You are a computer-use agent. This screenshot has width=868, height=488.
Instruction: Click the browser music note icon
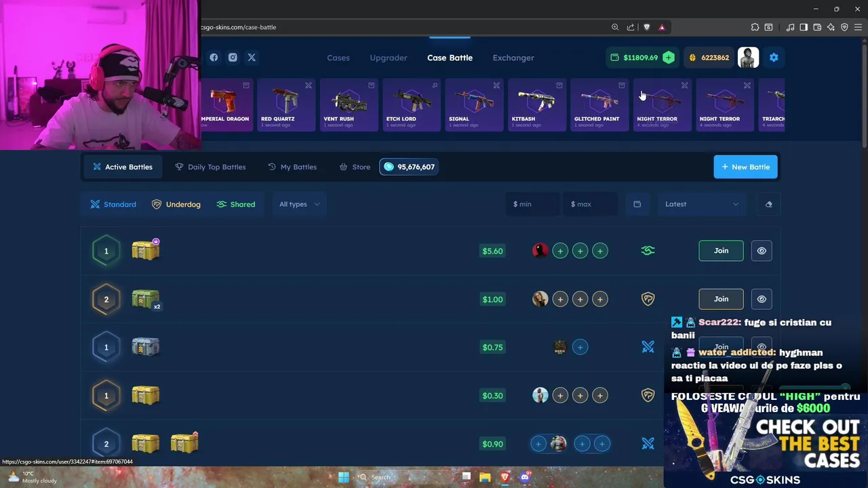790,27
